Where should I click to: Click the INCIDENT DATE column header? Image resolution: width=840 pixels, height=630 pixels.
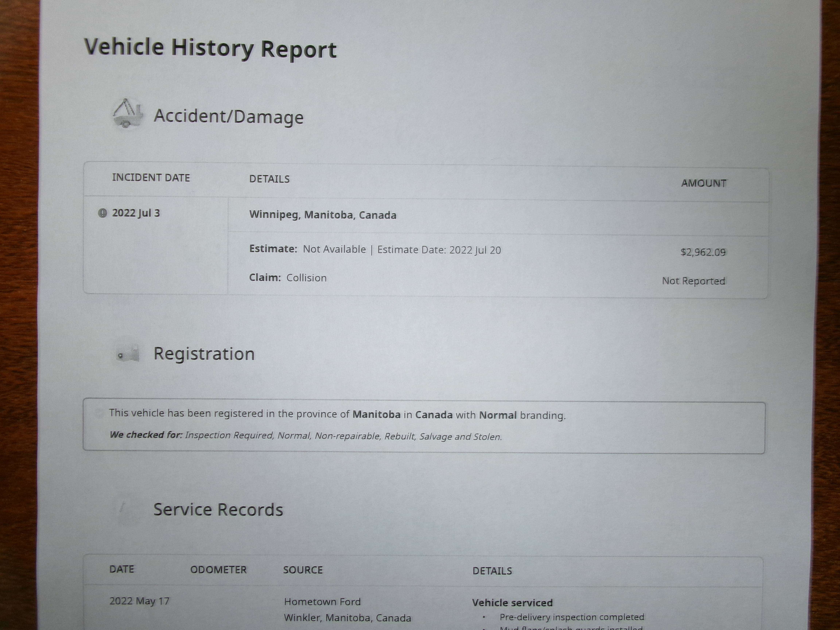point(151,178)
